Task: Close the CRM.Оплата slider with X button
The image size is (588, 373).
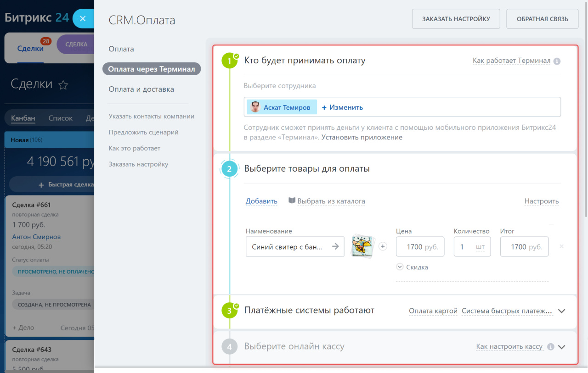Action: pyautogui.click(x=83, y=19)
